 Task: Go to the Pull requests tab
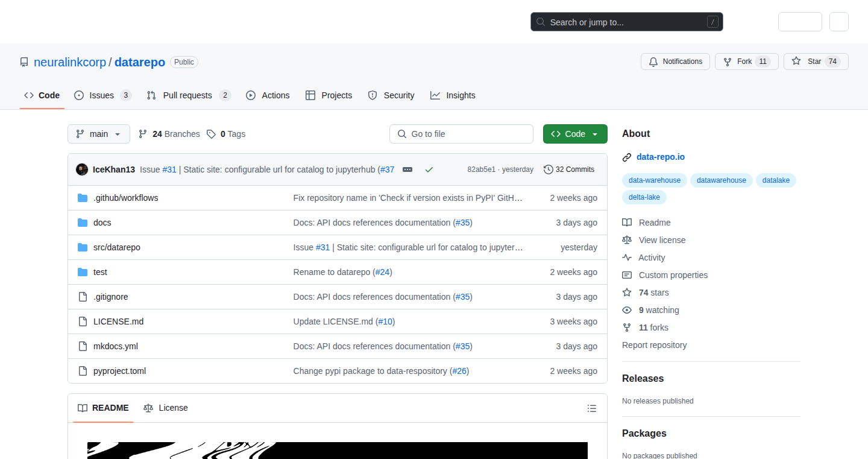tap(189, 95)
